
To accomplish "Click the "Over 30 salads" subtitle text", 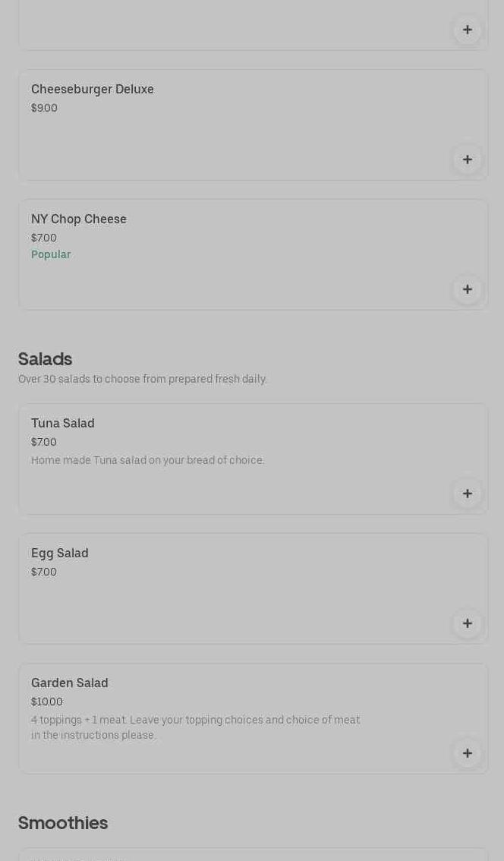I will [x=143, y=380].
